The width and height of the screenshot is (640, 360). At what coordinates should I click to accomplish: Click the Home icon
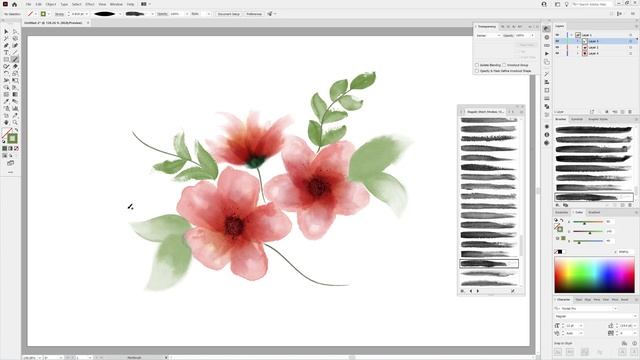click(15, 4)
